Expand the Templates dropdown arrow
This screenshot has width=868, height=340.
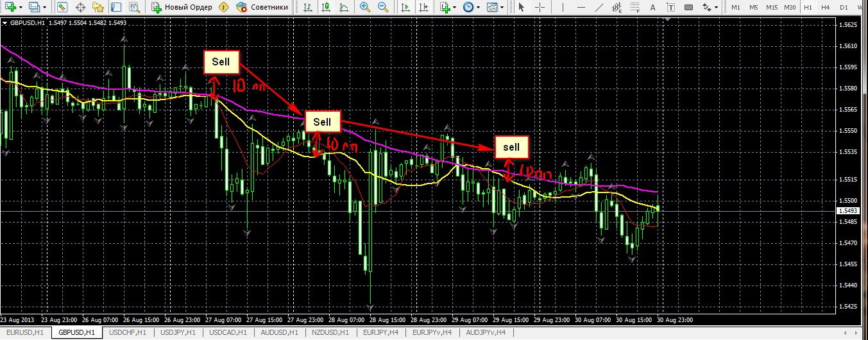coord(502,8)
